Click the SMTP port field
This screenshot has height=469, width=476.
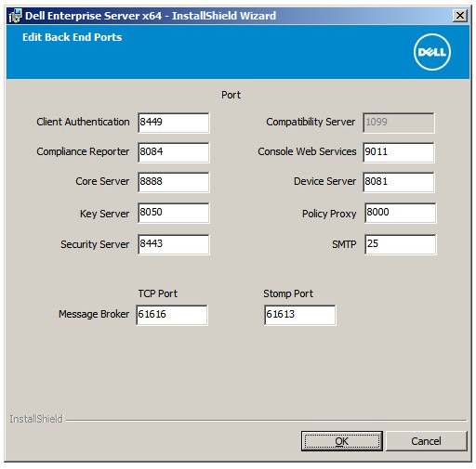400,244
